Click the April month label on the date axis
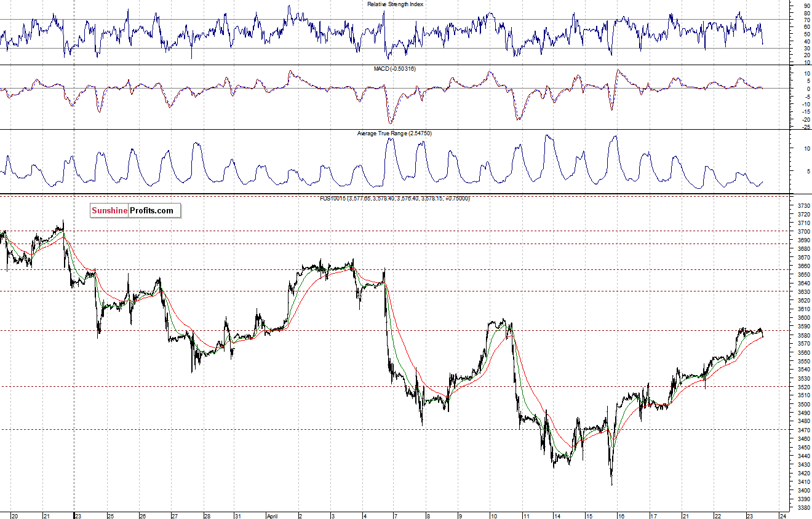The image size is (812, 519). (x=272, y=516)
